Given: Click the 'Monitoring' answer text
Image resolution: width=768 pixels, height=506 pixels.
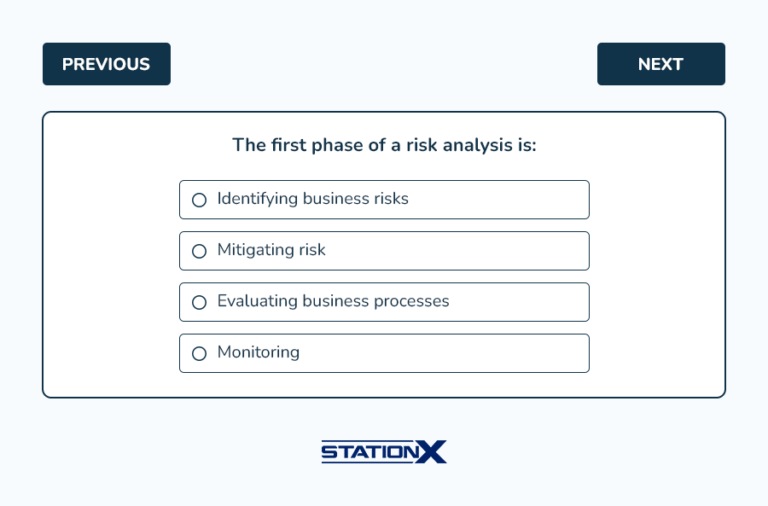Looking at the screenshot, I should [x=258, y=352].
